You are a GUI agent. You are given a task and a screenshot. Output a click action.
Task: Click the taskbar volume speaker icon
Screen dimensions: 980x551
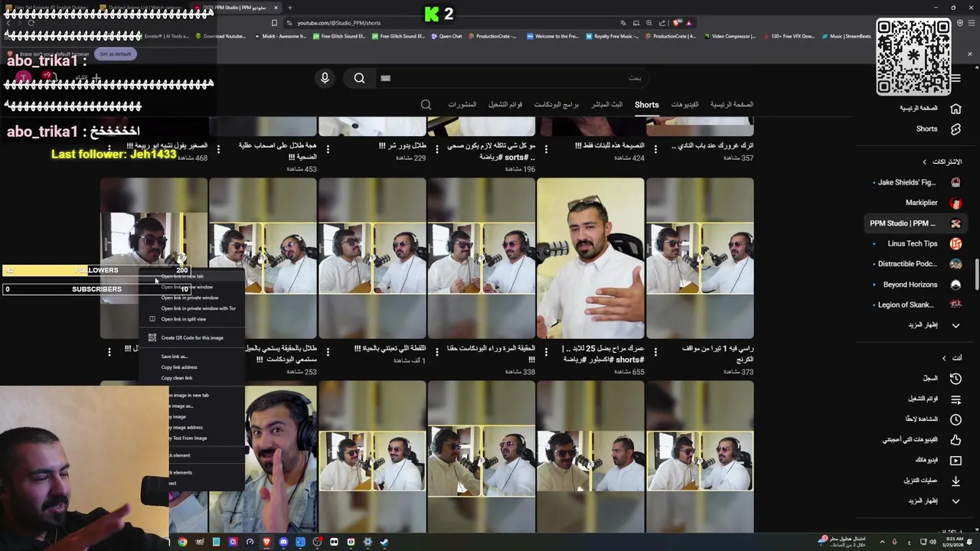[933, 542]
